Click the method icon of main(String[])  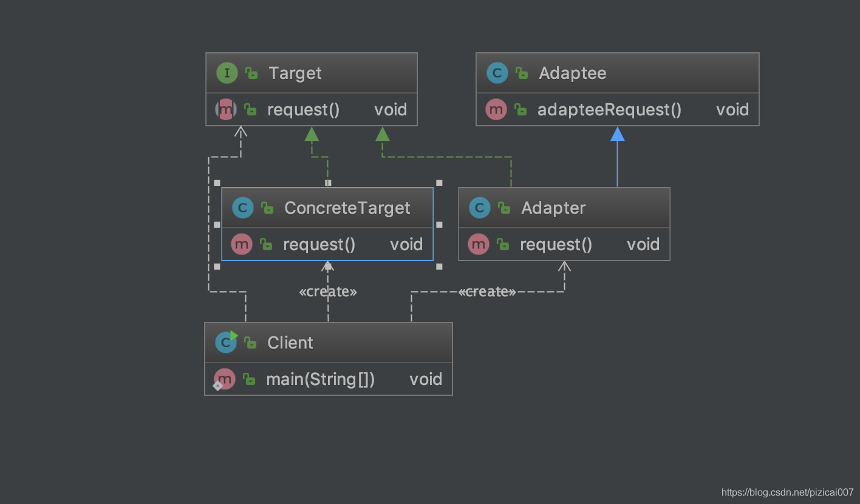click(x=224, y=380)
